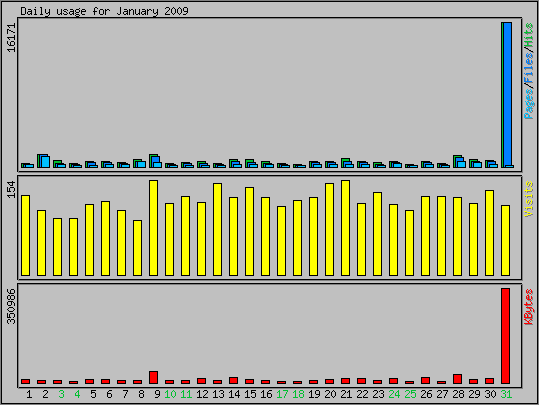
Task: Click green day label 11 on the x-axis
Action: coord(186,394)
